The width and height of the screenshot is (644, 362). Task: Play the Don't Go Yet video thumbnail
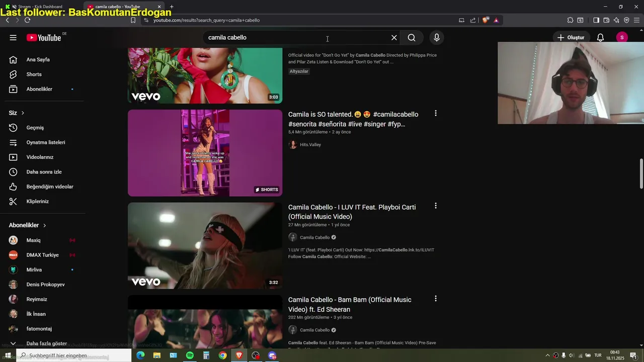click(x=205, y=75)
